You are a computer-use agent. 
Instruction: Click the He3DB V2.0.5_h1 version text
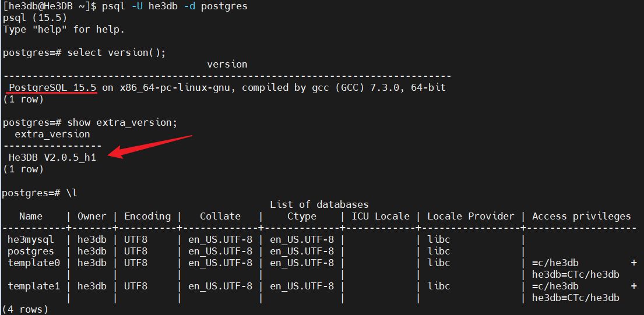coord(52,158)
